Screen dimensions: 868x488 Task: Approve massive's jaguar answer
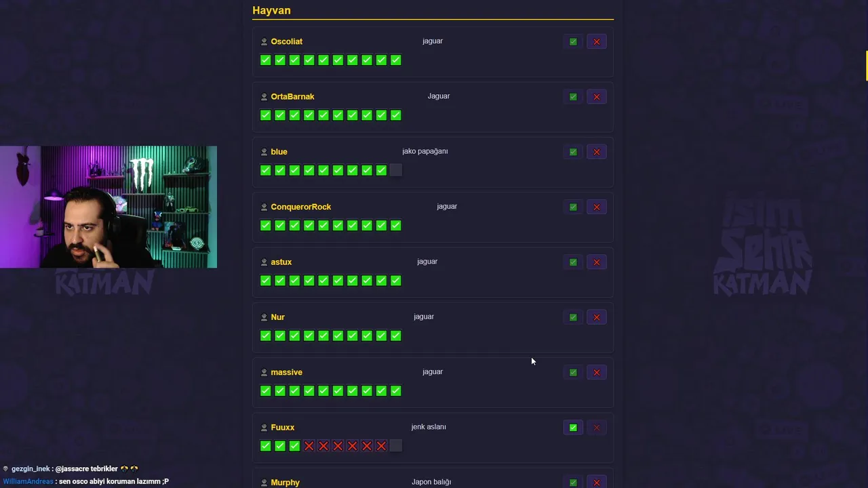(x=573, y=373)
